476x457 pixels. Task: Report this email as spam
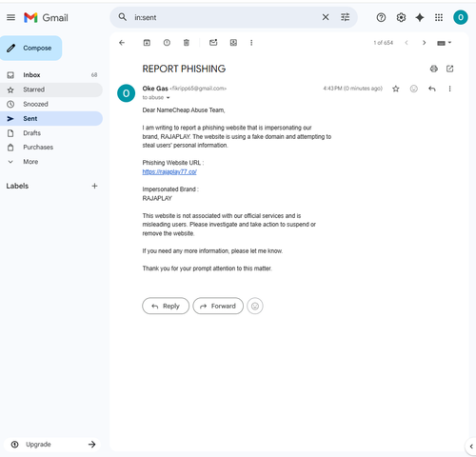coord(167,43)
